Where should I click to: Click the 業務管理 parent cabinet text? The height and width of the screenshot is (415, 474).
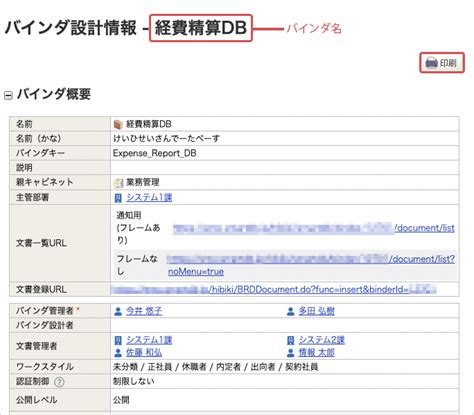coord(143,182)
